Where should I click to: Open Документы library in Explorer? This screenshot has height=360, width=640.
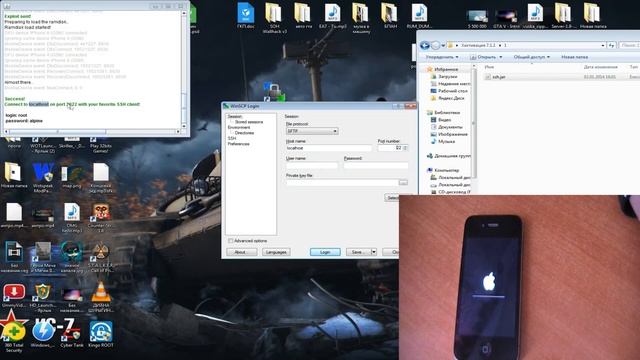447,127
